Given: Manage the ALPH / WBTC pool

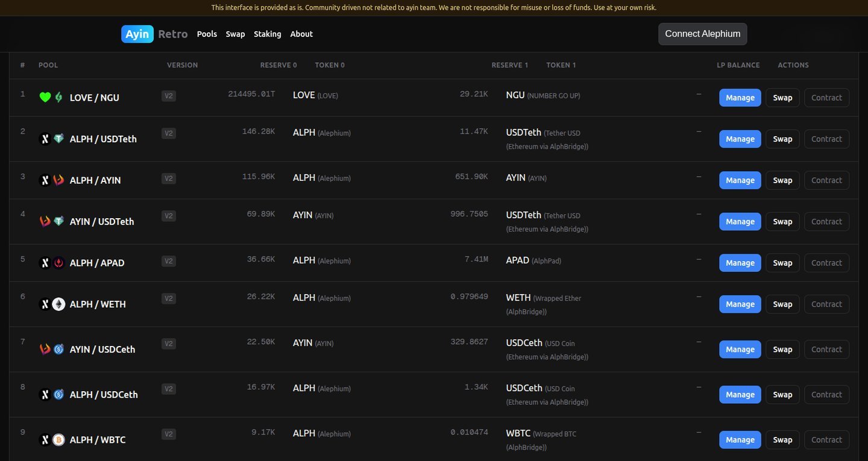Looking at the screenshot, I should tap(740, 440).
